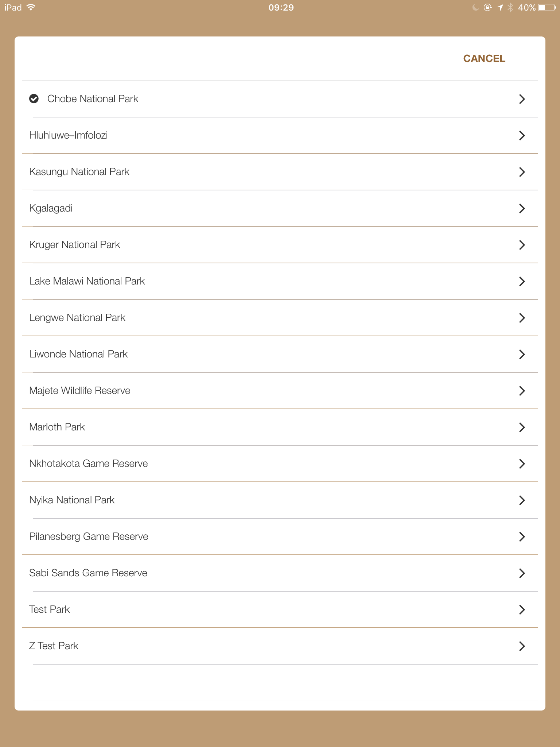The height and width of the screenshot is (747, 560).
Task: Tap the battery indicator in status bar
Action: (x=547, y=8)
